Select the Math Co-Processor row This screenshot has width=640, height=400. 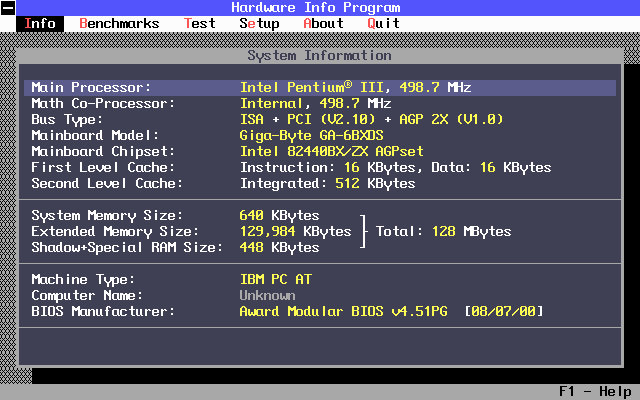320,103
